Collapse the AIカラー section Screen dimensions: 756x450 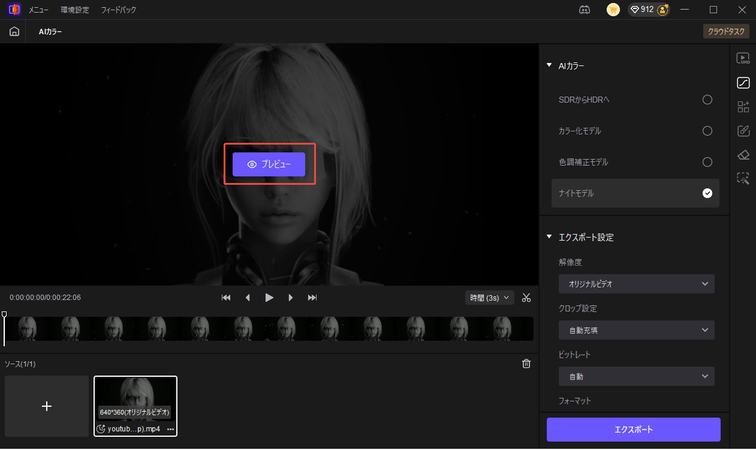coord(549,65)
